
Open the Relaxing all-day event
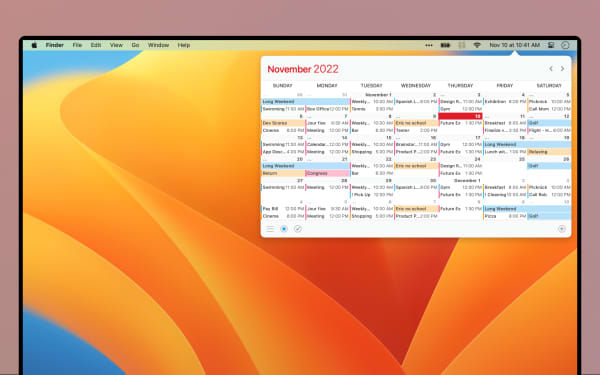pyautogui.click(x=549, y=152)
